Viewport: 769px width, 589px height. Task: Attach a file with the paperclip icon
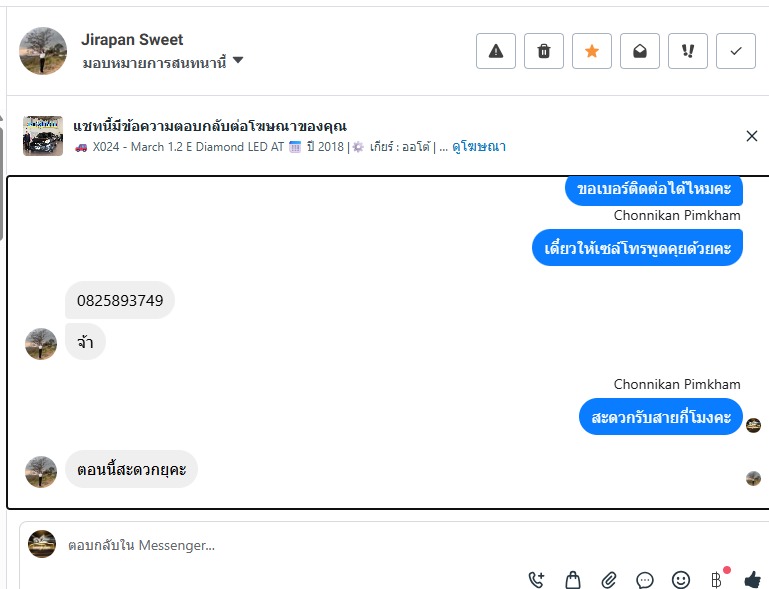click(x=609, y=579)
